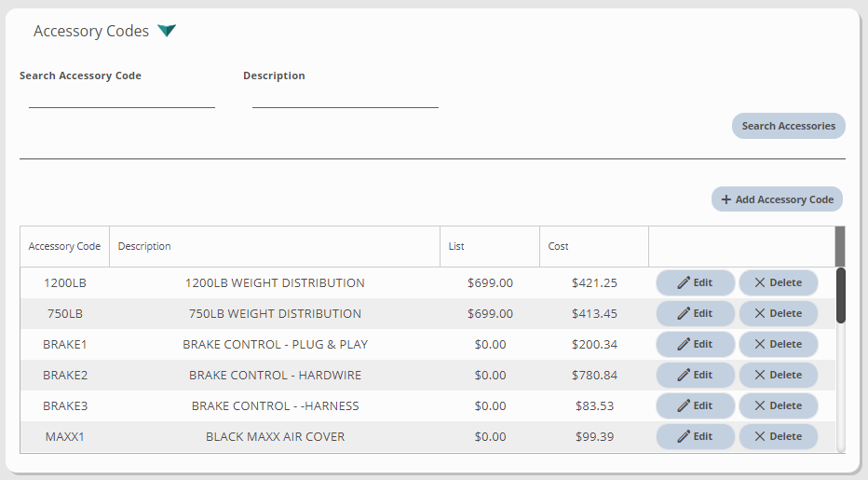
Task: Click description BLACK MAXX AIR COVER
Action: pyautogui.click(x=275, y=437)
